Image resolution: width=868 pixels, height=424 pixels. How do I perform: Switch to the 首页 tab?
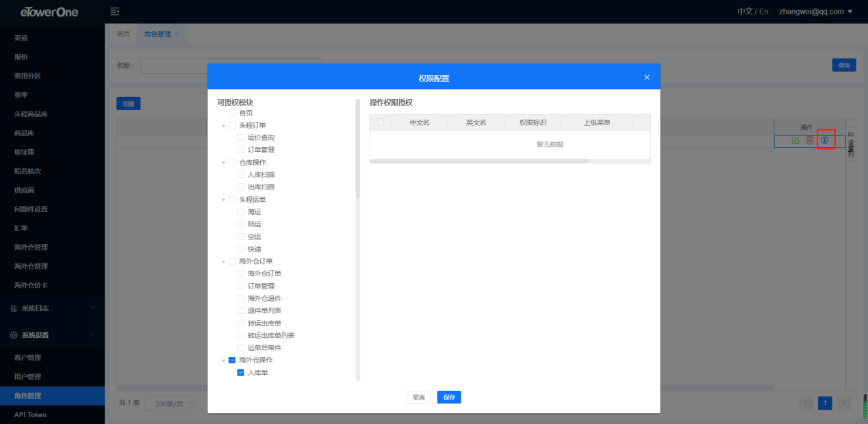tap(123, 34)
